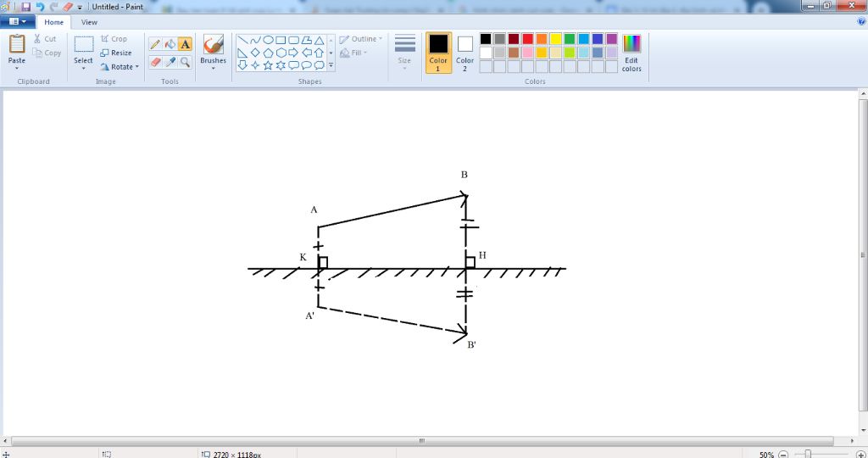Screen dimensions: 868x458
Task: Choose the Six-point star shape
Action: point(281,65)
